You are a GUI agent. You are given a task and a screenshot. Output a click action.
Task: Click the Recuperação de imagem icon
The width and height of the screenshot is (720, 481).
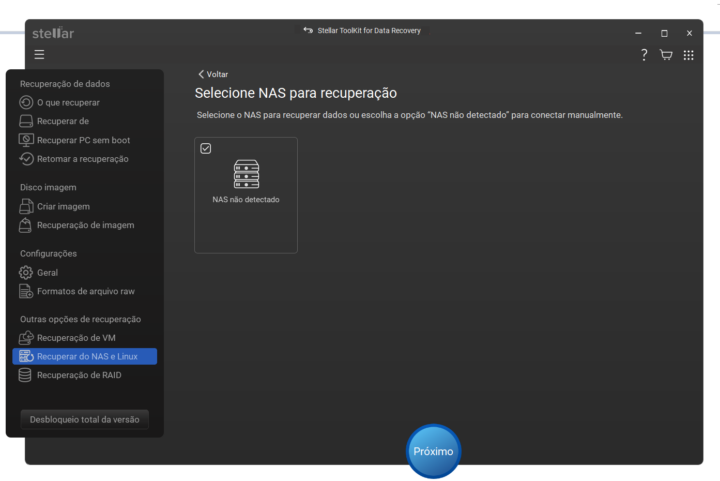pyautogui.click(x=26, y=225)
